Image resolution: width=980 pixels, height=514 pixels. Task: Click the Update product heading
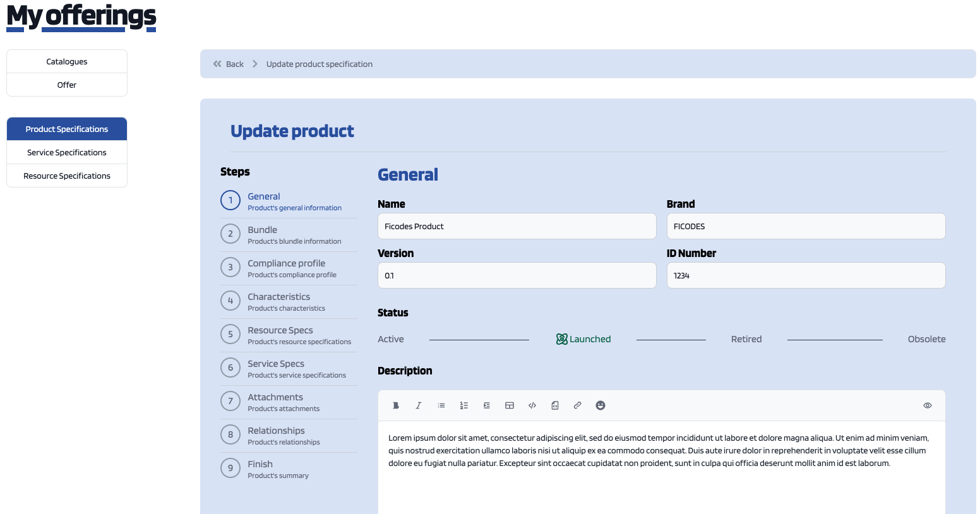(x=292, y=131)
